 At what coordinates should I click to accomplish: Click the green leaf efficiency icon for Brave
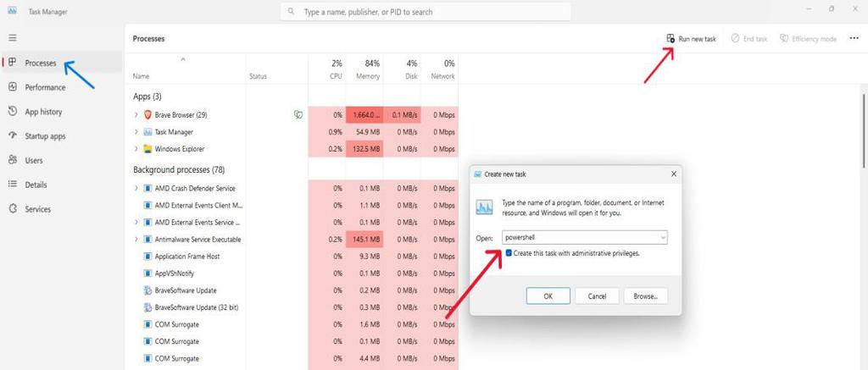tap(298, 115)
